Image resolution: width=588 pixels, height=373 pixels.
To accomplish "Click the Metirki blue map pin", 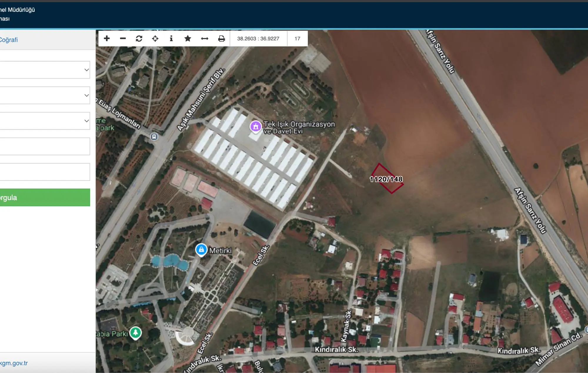I will click(x=201, y=250).
